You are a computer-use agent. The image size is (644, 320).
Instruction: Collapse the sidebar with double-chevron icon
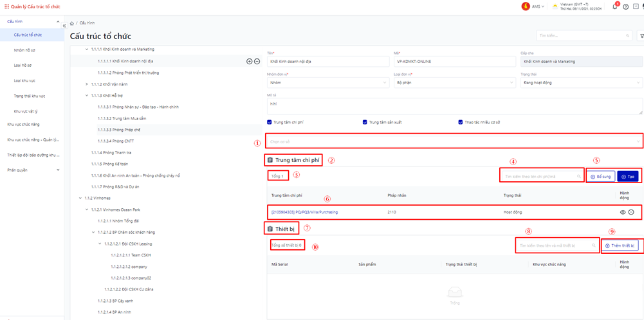tap(64, 25)
